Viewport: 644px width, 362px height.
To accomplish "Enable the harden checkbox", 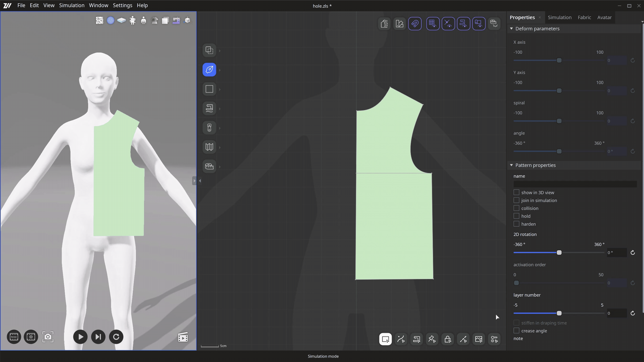I will point(516,224).
